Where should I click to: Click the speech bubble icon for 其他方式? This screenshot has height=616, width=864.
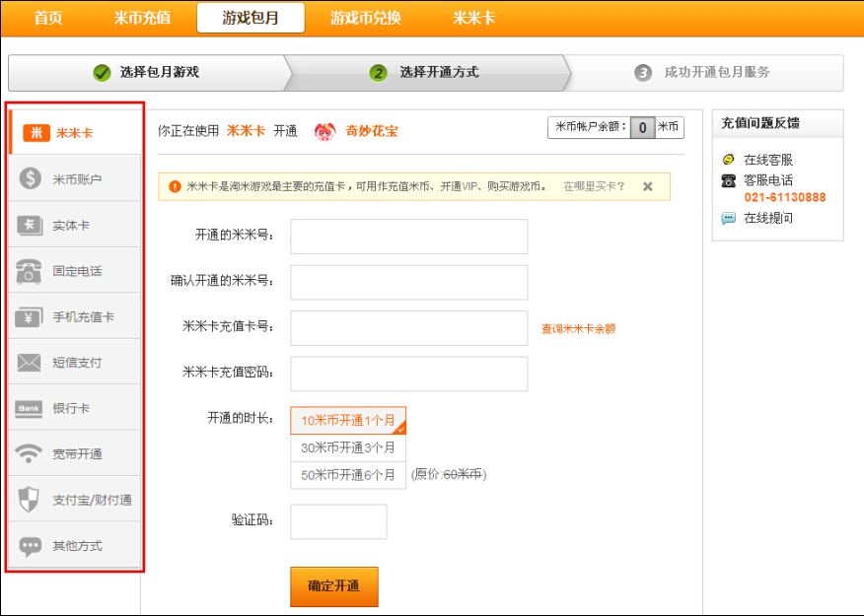click(x=30, y=546)
